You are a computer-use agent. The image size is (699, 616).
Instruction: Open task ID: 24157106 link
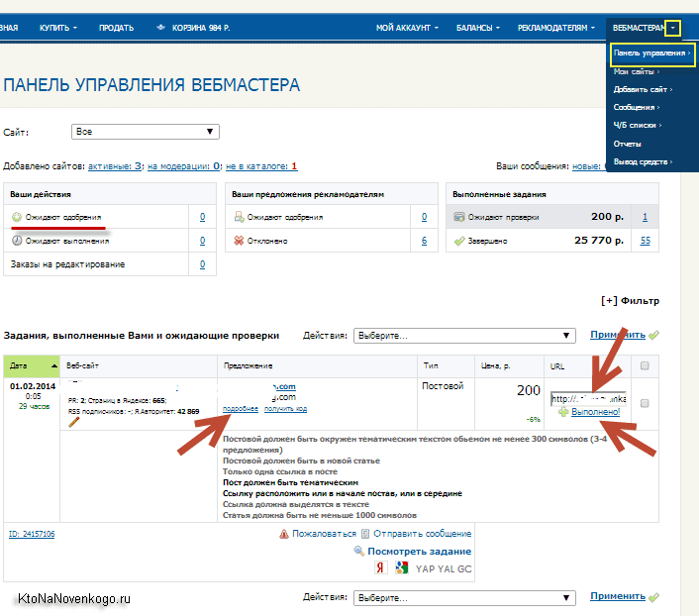pyautogui.click(x=32, y=534)
